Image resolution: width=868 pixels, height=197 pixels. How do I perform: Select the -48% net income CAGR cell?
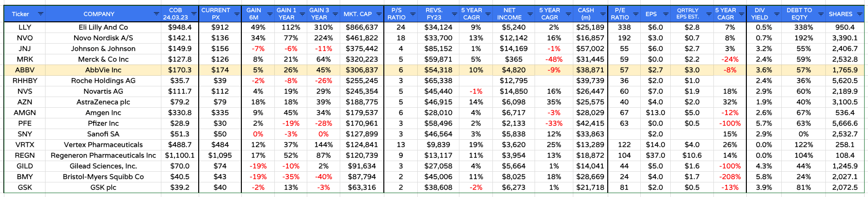click(x=554, y=59)
